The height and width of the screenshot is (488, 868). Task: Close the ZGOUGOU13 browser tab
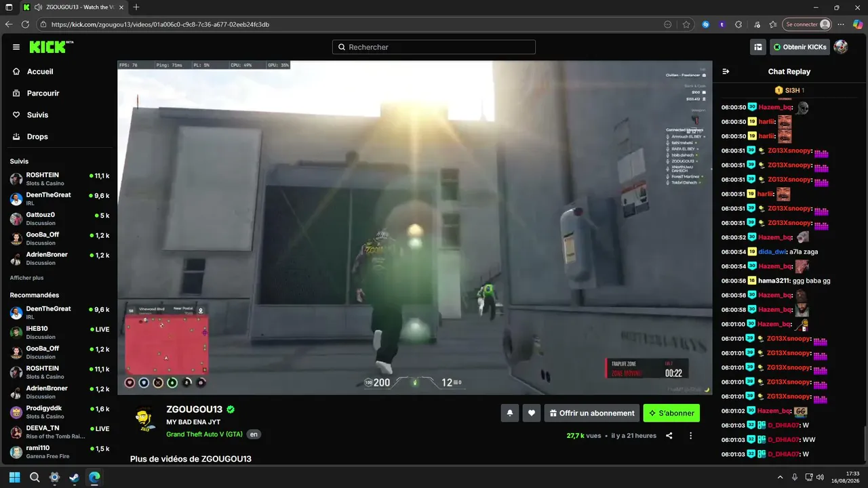click(121, 7)
